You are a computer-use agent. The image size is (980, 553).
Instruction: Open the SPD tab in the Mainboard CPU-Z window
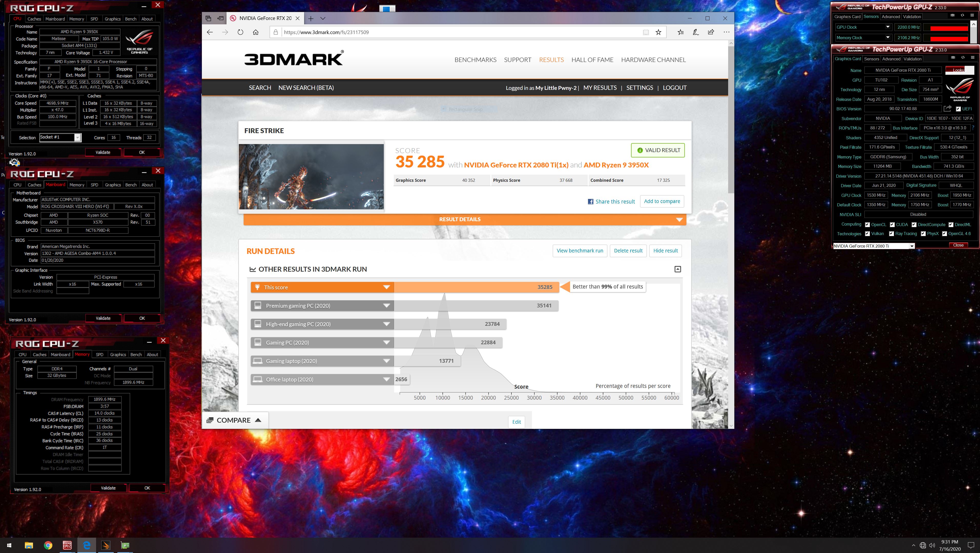(94, 185)
